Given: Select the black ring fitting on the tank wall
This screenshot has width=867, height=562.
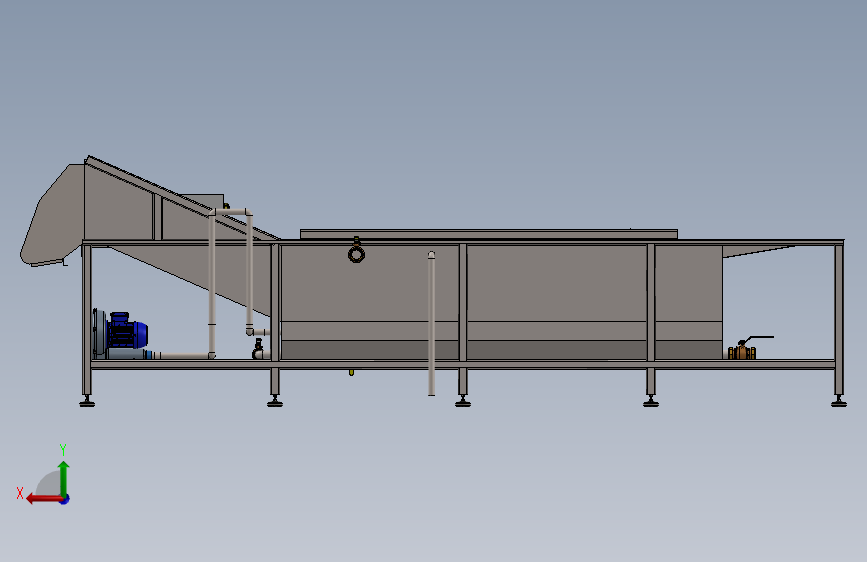Looking at the screenshot, I should [x=356, y=254].
